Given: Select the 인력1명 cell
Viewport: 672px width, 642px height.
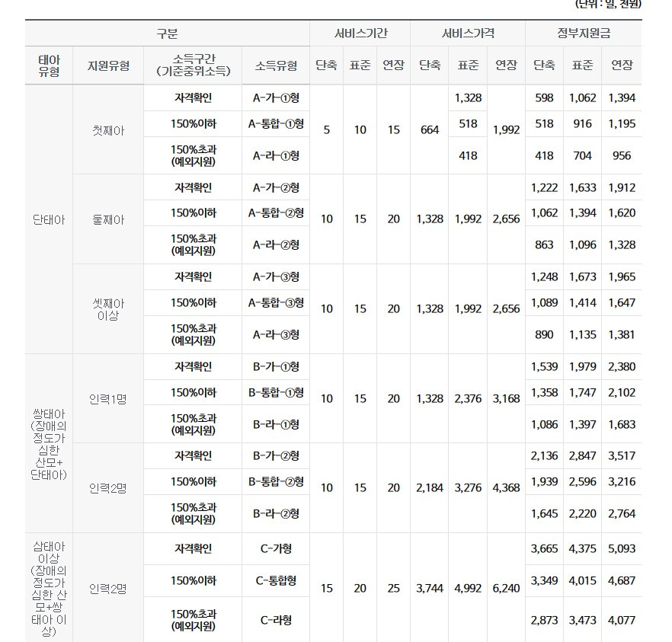Looking at the screenshot, I should pos(108,399).
